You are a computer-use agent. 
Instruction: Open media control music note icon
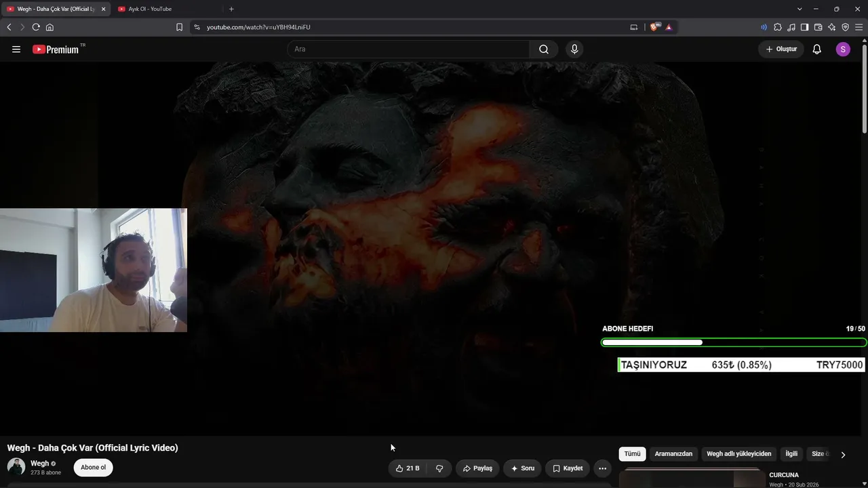[x=791, y=27]
